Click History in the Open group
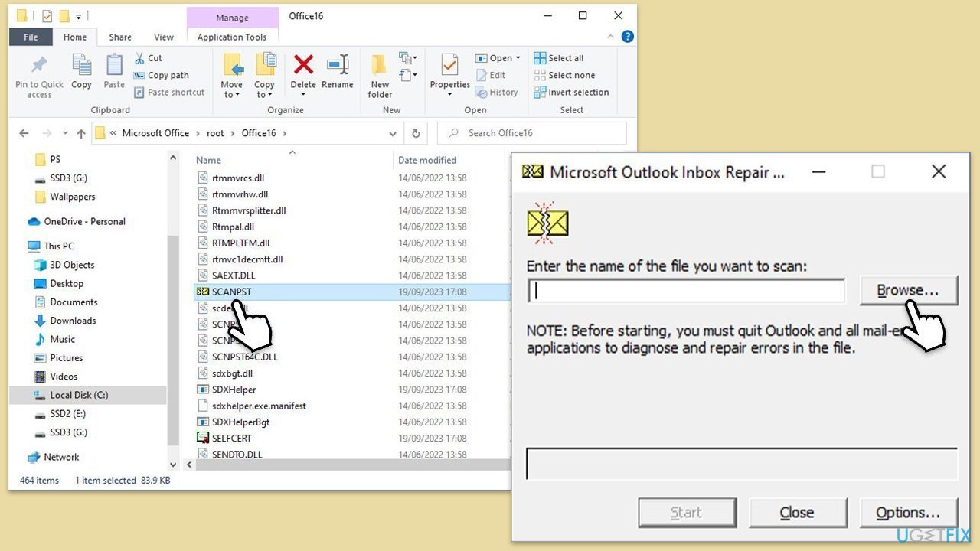The height and width of the screenshot is (551, 980). 497,92
